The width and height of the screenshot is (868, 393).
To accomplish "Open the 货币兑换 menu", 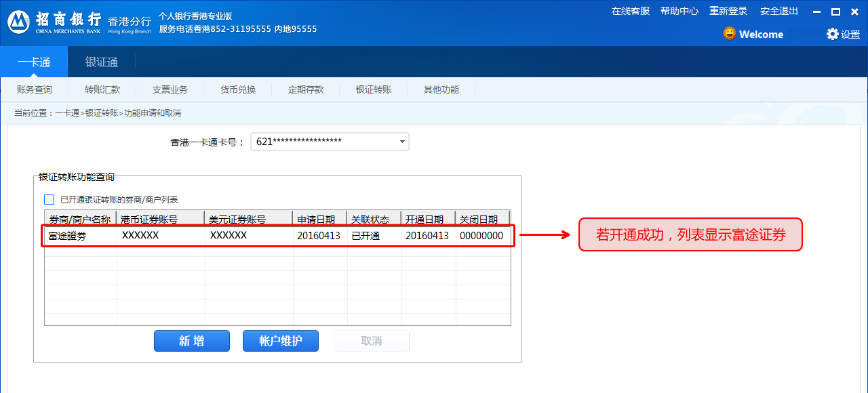I will pos(238,89).
